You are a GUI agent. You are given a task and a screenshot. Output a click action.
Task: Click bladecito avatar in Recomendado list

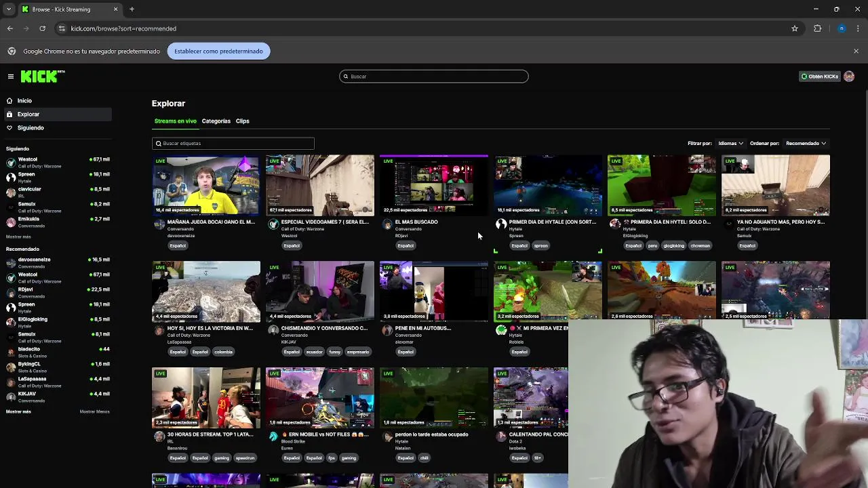[x=11, y=352]
